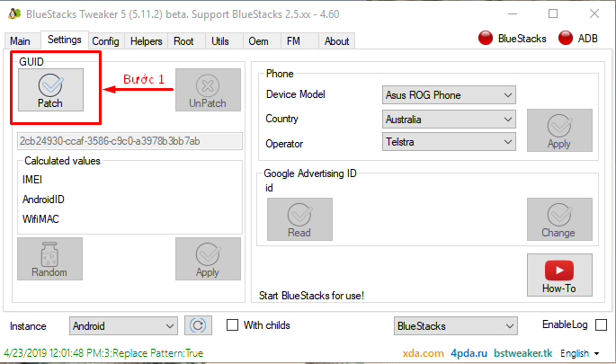This screenshot has height=364, width=616.
Task: Open the BlueStacks selector dropdown
Action: click(x=456, y=326)
